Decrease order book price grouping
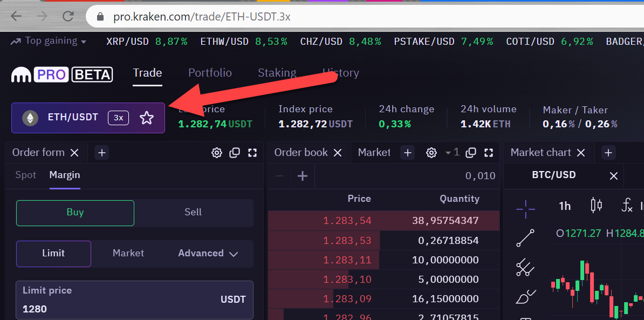Viewport: 644px width, 320px height. [279, 176]
